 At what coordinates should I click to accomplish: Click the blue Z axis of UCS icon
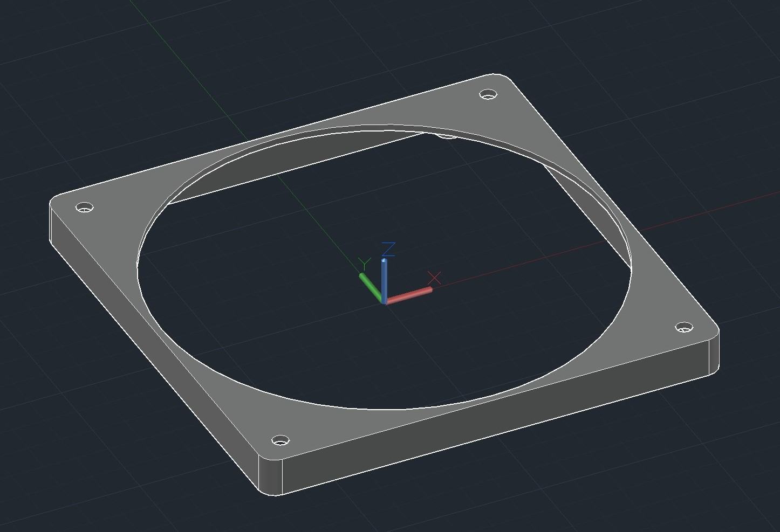pyautogui.click(x=384, y=280)
